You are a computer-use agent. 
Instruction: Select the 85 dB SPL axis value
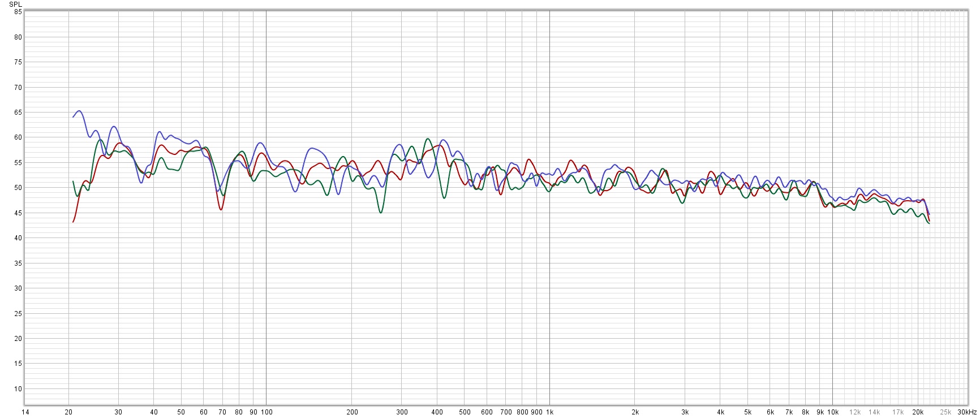pos(18,12)
